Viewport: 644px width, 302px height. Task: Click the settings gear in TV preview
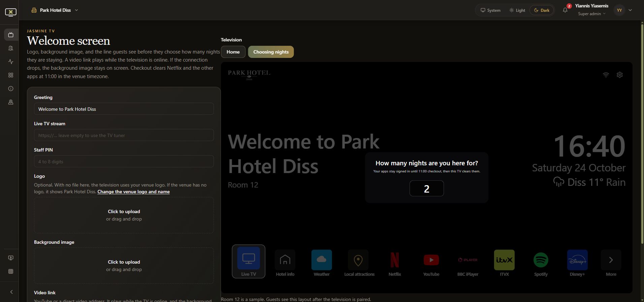[619, 75]
